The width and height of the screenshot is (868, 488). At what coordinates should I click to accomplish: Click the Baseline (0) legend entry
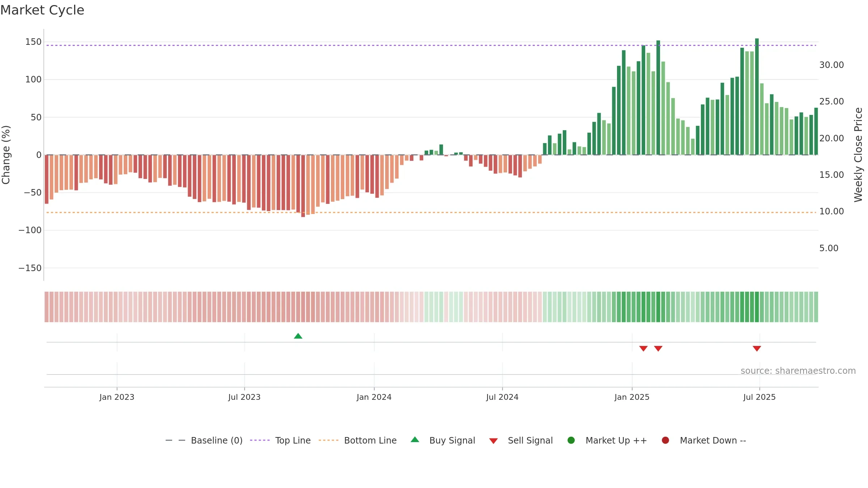[204, 440]
